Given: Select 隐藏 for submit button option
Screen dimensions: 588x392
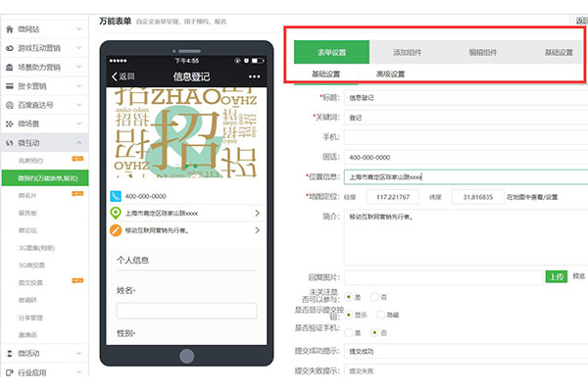Looking at the screenshot, I should pyautogui.click(x=380, y=315).
